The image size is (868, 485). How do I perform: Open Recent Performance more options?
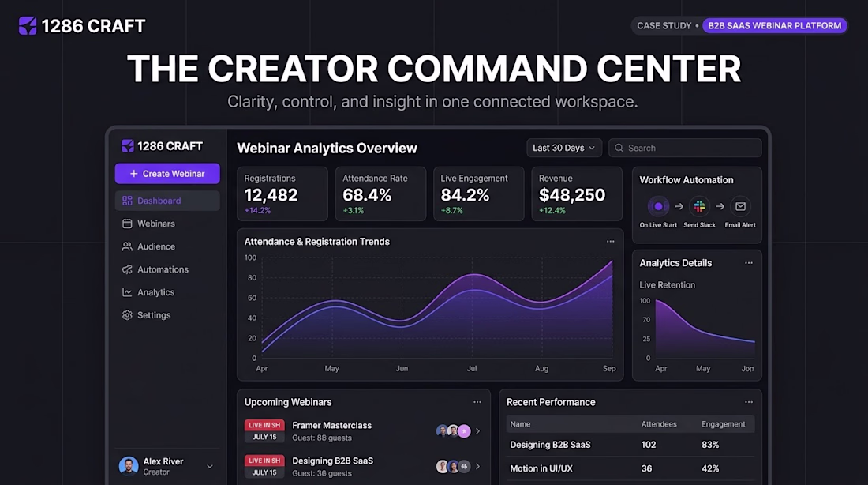tap(748, 402)
